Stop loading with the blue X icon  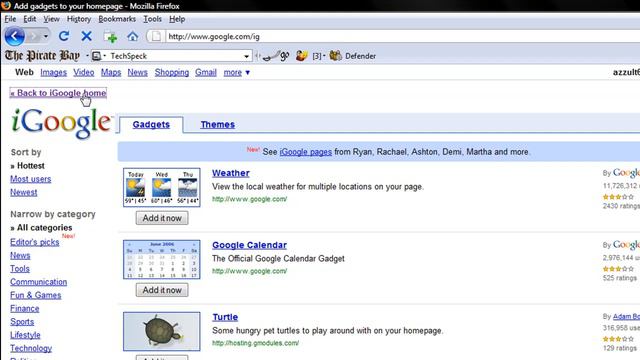(x=86, y=36)
